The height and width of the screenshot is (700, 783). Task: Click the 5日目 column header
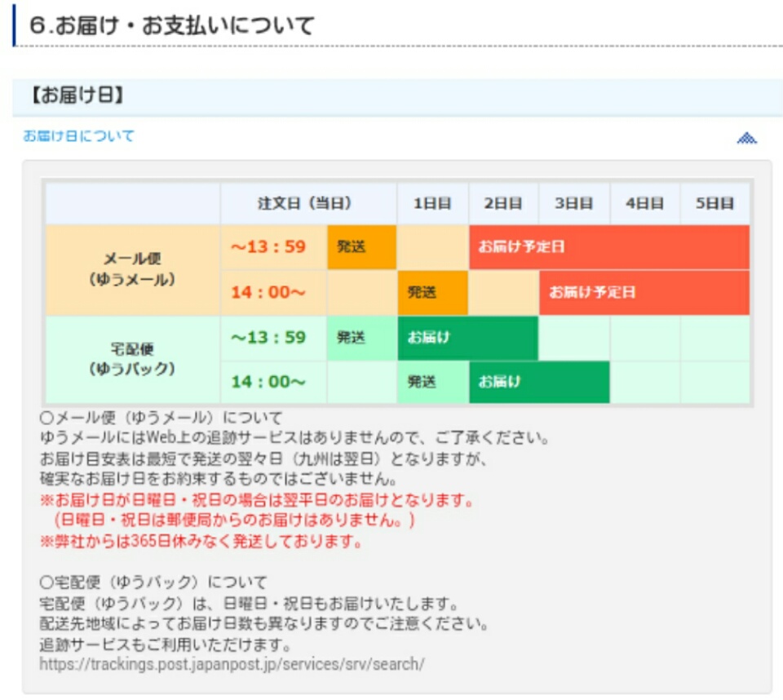coord(715,204)
